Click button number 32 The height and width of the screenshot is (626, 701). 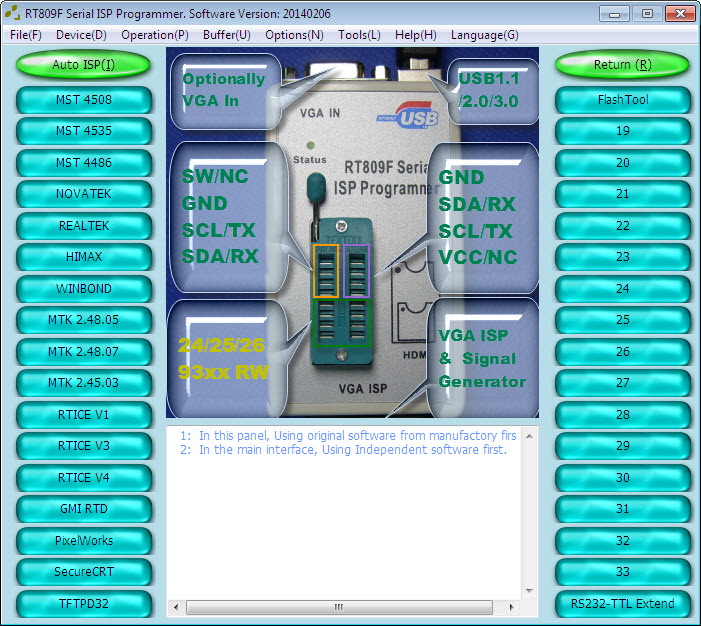coord(623,541)
